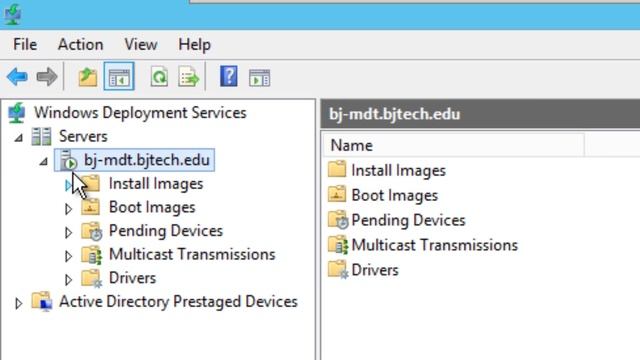Viewport: 640px width, 360px height.
Task: Select Boot Images label in tree
Action: [152, 207]
